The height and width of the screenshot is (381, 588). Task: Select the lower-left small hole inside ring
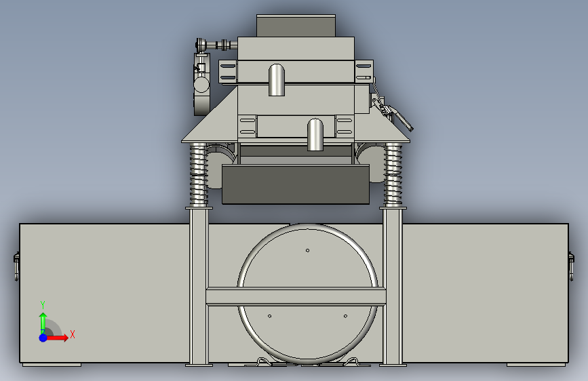click(x=270, y=316)
